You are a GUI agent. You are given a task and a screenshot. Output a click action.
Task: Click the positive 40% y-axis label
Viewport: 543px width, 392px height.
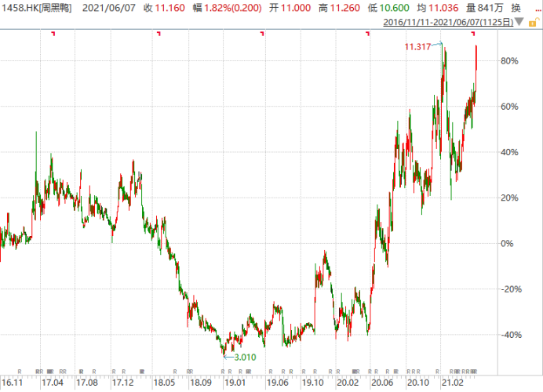click(x=509, y=152)
